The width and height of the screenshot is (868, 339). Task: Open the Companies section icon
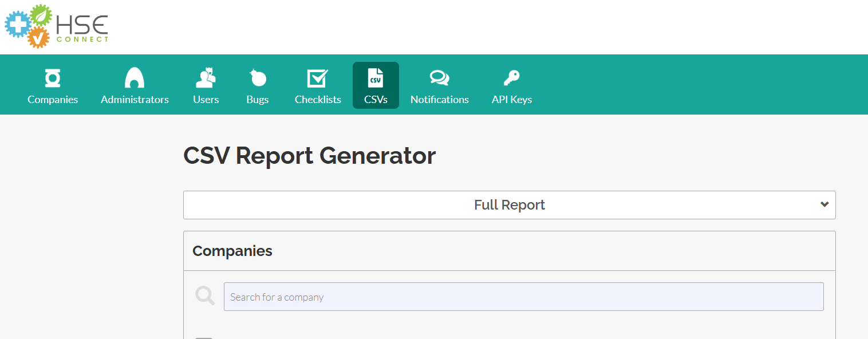[53, 78]
